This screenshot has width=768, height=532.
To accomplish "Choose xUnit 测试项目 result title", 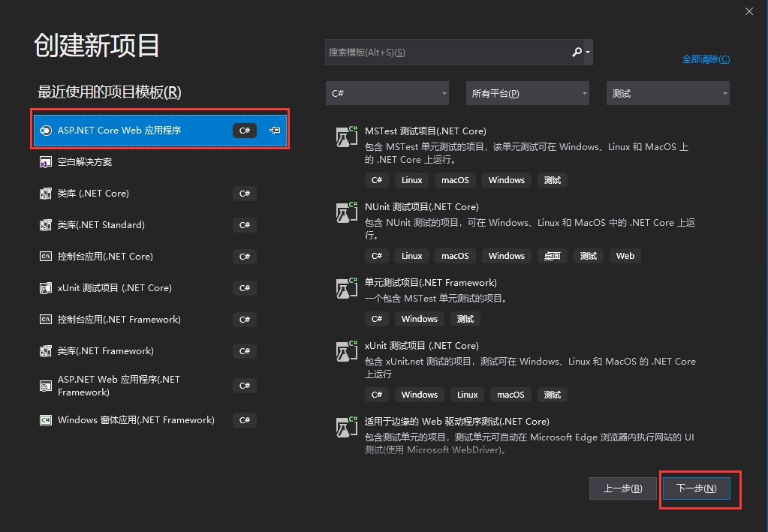I will coord(422,346).
